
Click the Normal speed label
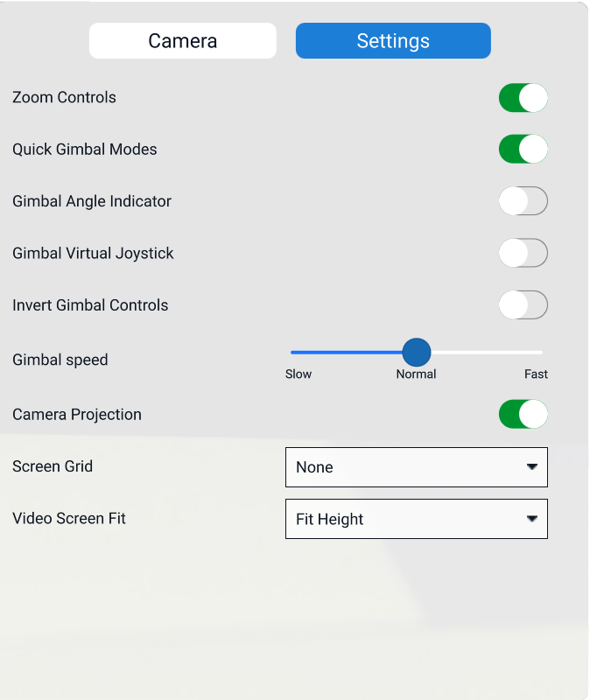pyautogui.click(x=416, y=374)
